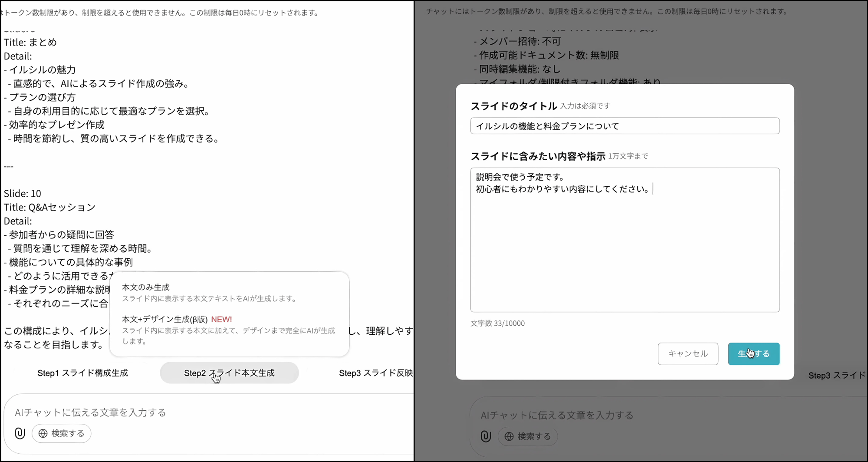
Task: Click the dimmed paperclip icon behind the dialog
Action: click(486, 436)
